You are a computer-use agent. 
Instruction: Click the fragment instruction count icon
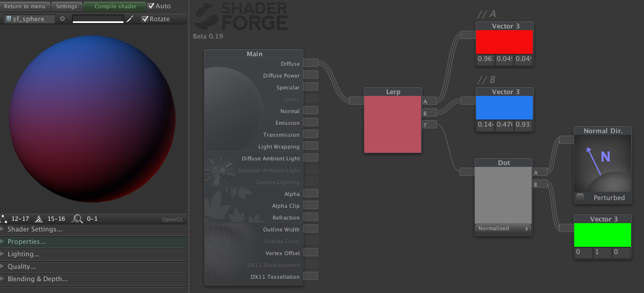[x=40, y=218]
